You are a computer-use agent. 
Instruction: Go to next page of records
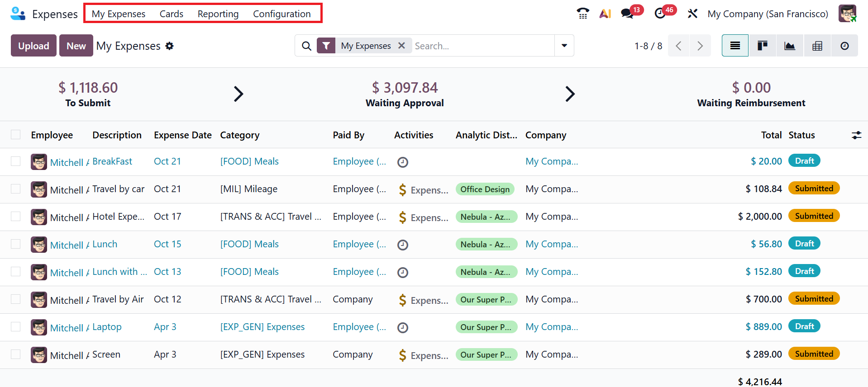click(x=700, y=46)
